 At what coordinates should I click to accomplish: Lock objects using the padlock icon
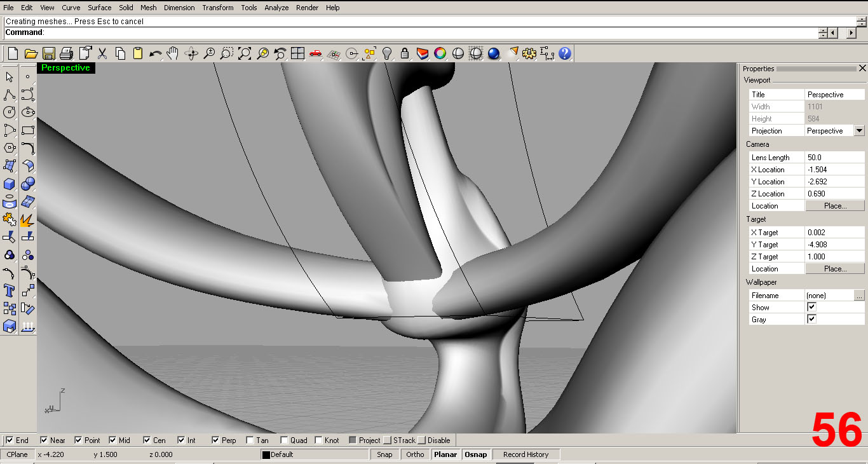pyautogui.click(x=404, y=53)
